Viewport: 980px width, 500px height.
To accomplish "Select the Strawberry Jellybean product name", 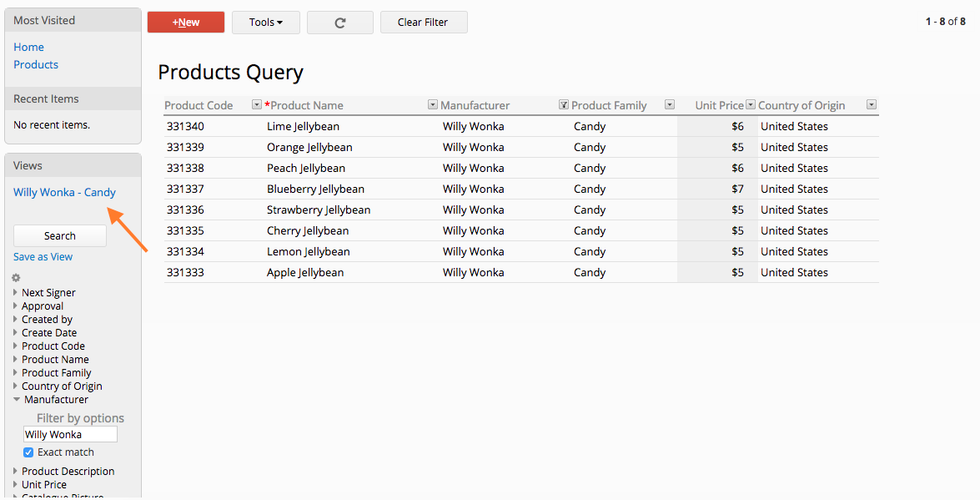I will 319,210.
